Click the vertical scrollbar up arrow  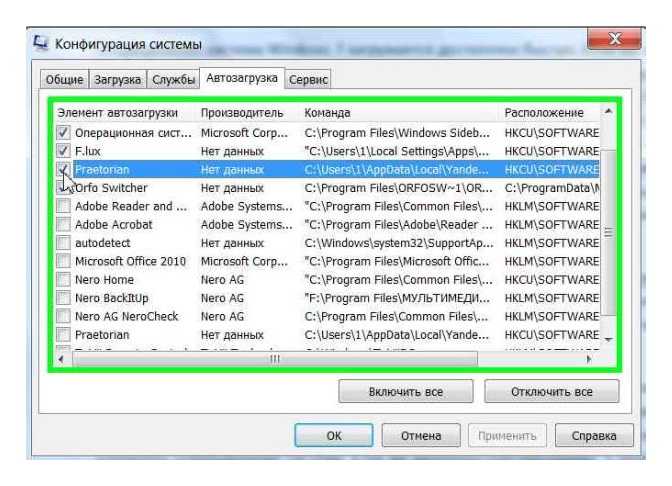608,111
